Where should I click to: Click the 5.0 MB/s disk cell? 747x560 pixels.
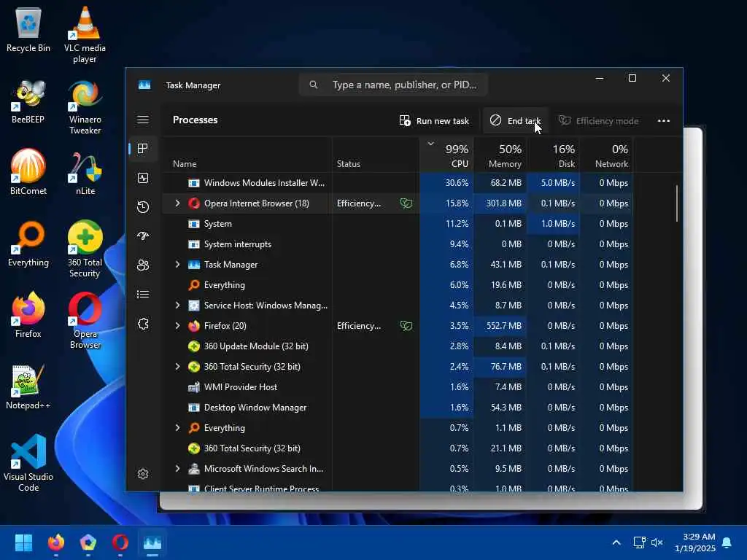(553, 183)
